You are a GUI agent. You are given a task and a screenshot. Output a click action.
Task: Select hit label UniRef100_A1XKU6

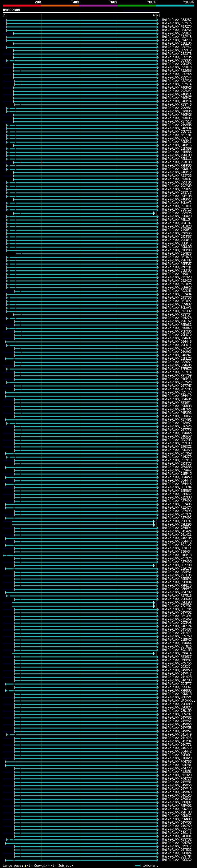click(x=177, y=118)
